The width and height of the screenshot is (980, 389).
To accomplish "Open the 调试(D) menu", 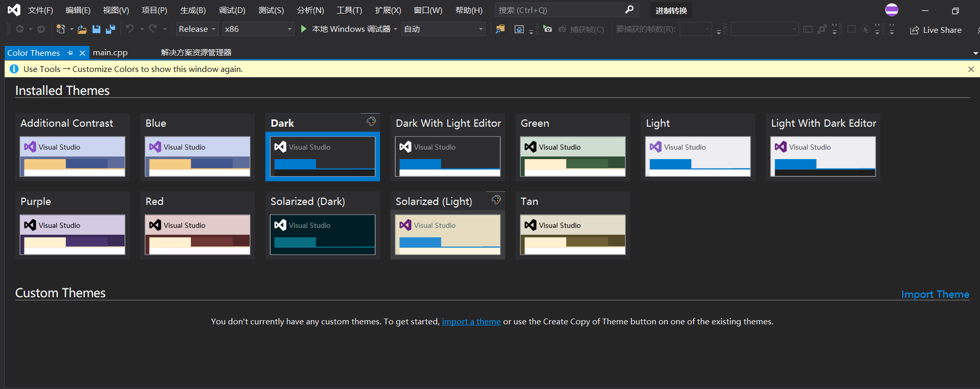I will click(232, 10).
